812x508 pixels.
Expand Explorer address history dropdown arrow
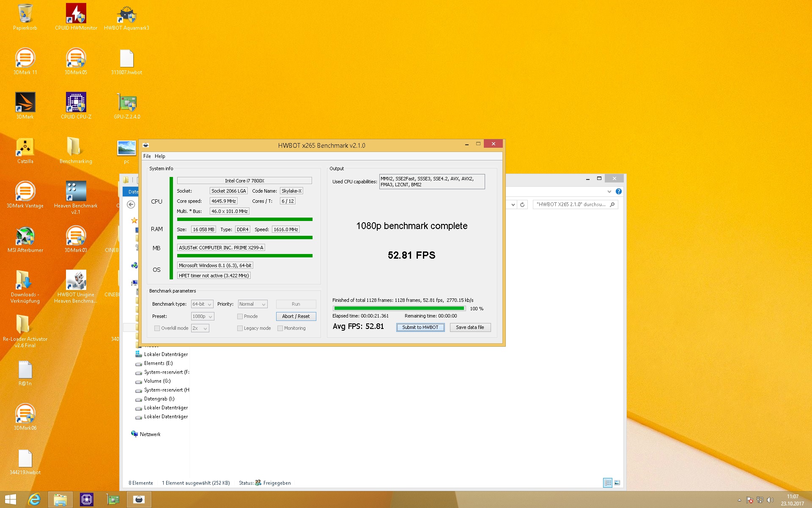513,204
